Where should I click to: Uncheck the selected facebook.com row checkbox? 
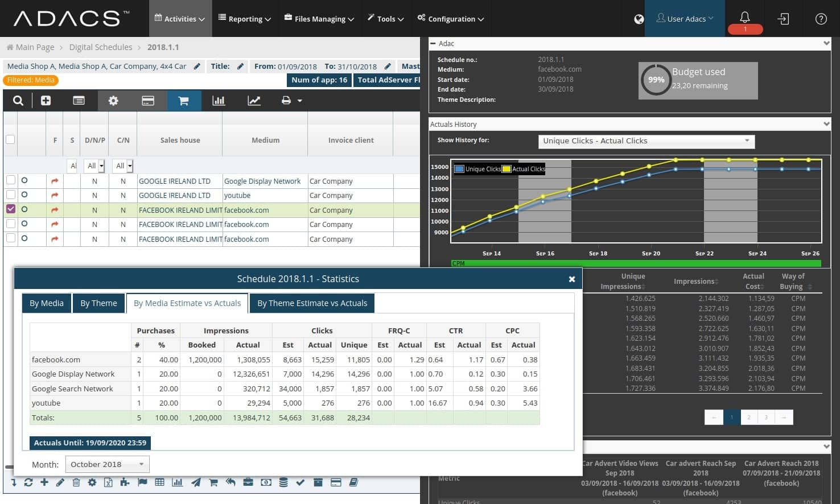pyautogui.click(x=11, y=209)
